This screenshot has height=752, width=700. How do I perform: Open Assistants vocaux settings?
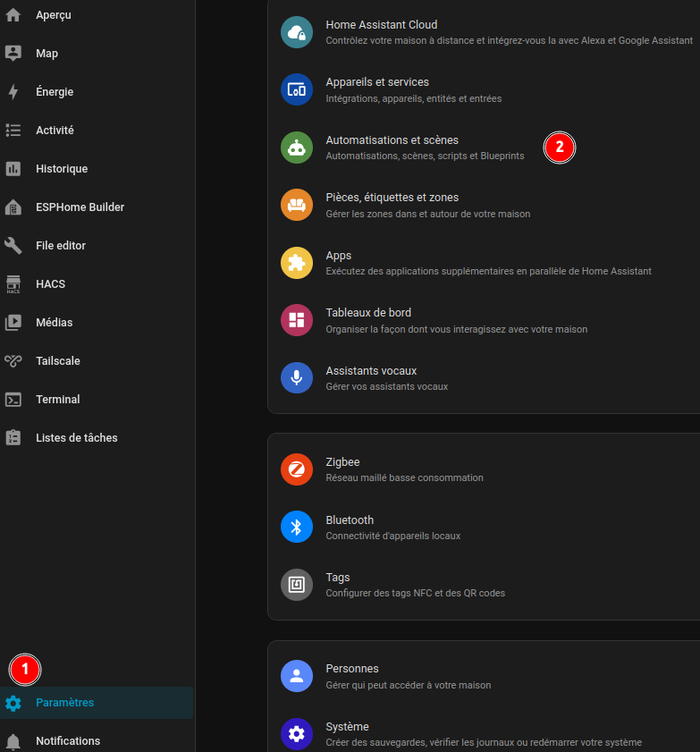tap(485, 378)
